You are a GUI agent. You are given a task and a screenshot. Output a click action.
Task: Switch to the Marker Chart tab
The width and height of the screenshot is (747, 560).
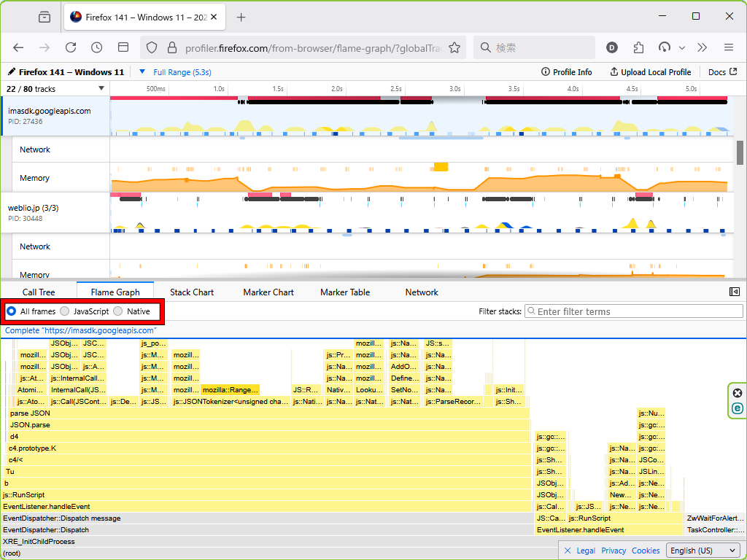(268, 292)
